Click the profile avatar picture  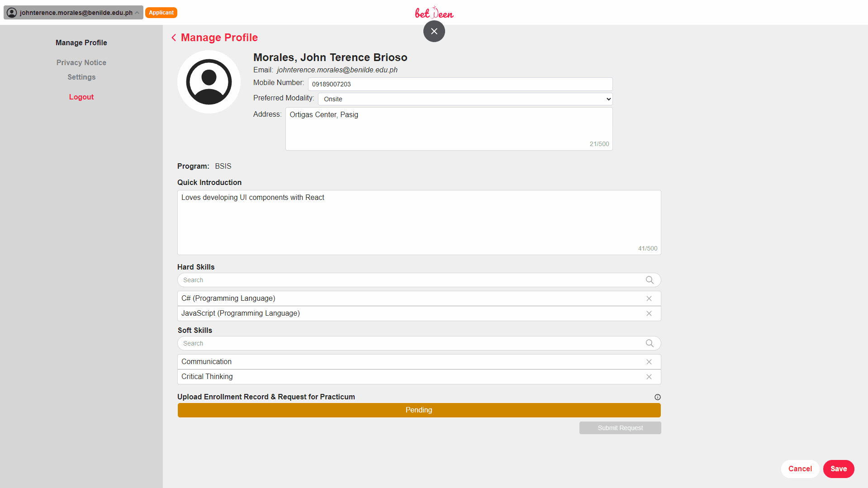click(x=209, y=82)
